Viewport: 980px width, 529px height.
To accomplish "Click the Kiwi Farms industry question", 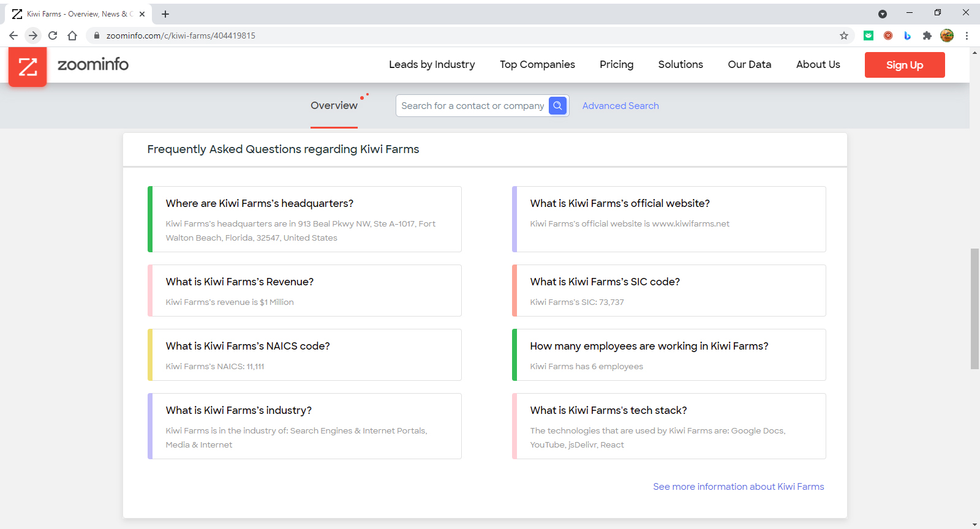I will coord(238,410).
